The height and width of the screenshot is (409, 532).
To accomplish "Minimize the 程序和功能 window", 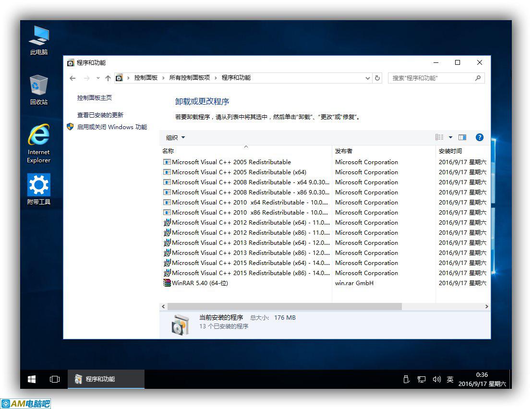I will (x=436, y=63).
